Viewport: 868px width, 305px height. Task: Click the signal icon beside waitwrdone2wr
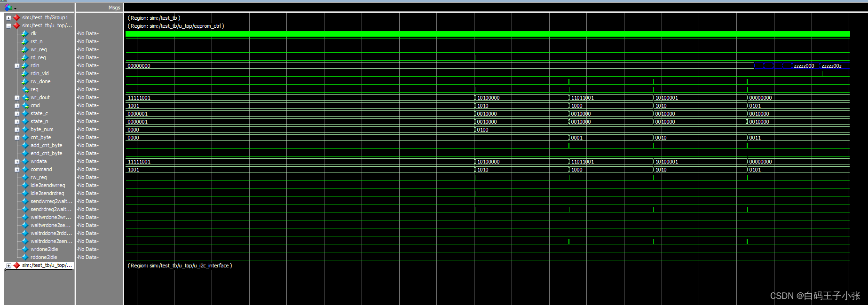coord(25,217)
